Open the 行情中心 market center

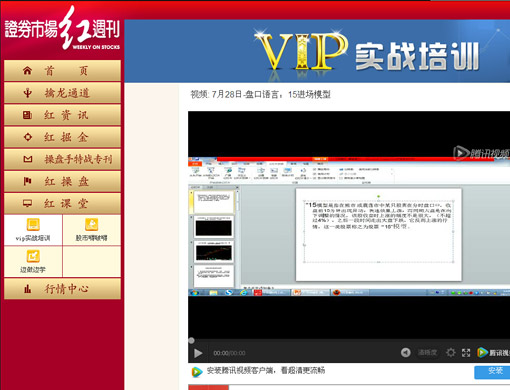tap(62, 289)
